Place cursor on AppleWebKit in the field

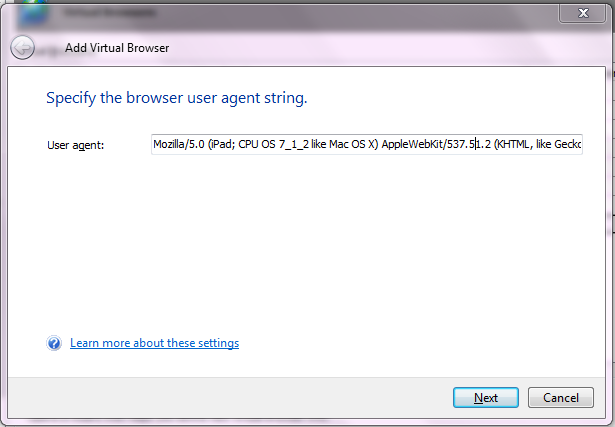coord(413,145)
